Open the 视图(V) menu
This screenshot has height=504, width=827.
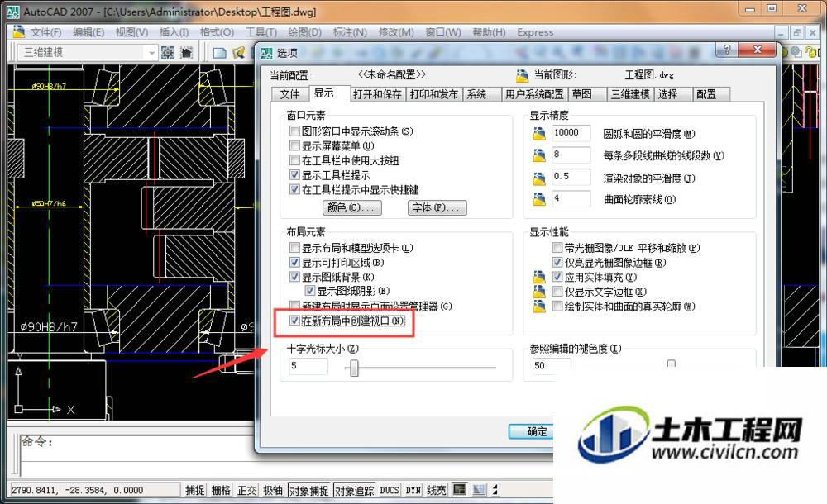131,32
